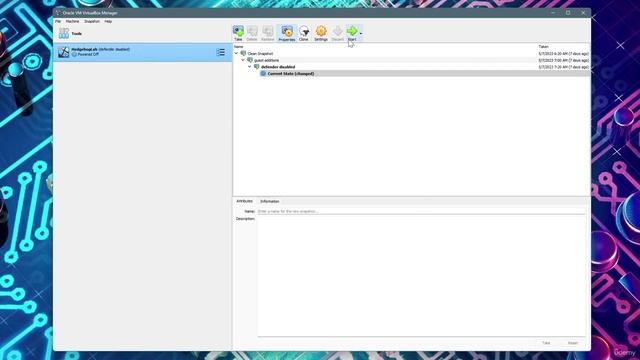Click the Powered Off status text
The height and width of the screenshot is (360, 640).
pyautogui.click(x=88, y=54)
